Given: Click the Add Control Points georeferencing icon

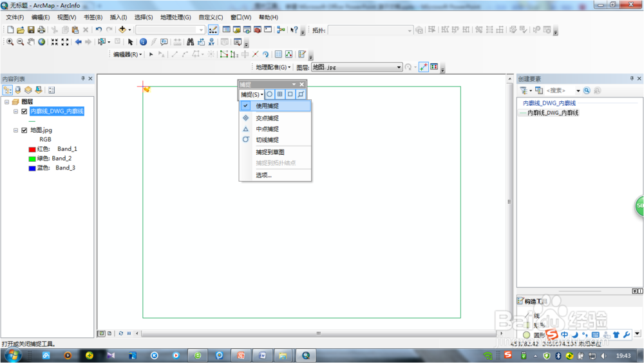Looking at the screenshot, I should click(424, 67).
